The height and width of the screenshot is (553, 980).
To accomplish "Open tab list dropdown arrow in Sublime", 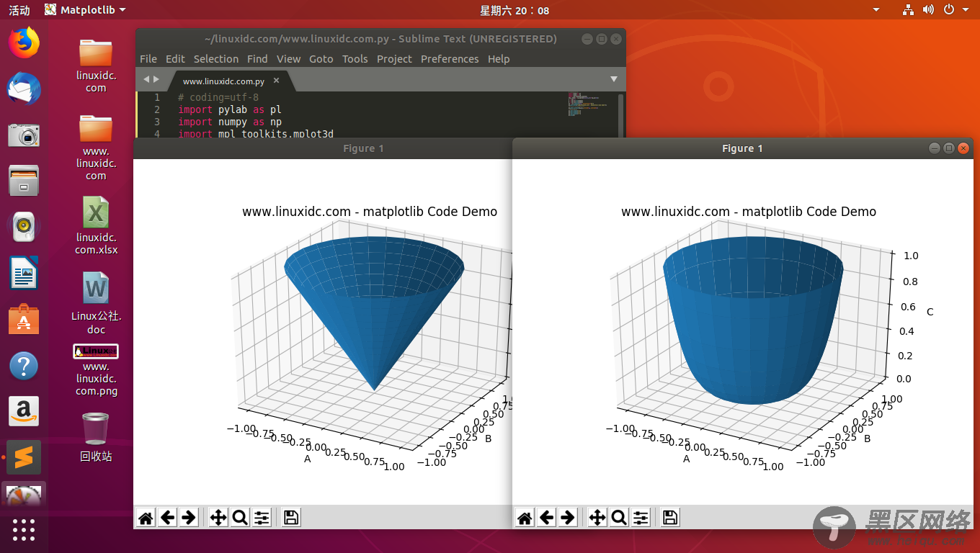I will click(614, 79).
